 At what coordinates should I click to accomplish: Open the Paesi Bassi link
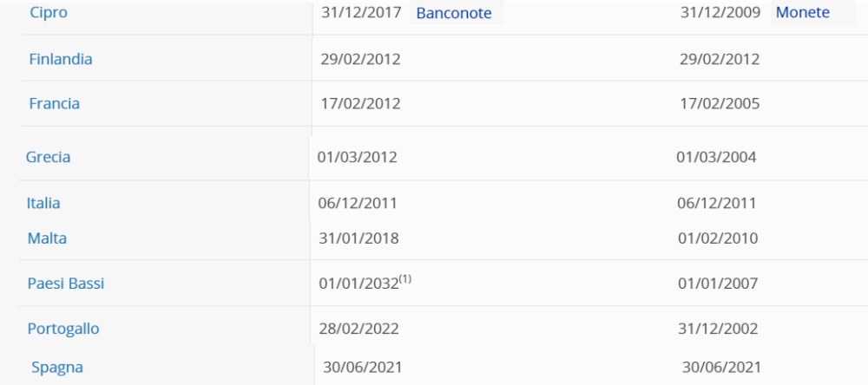[x=66, y=284]
